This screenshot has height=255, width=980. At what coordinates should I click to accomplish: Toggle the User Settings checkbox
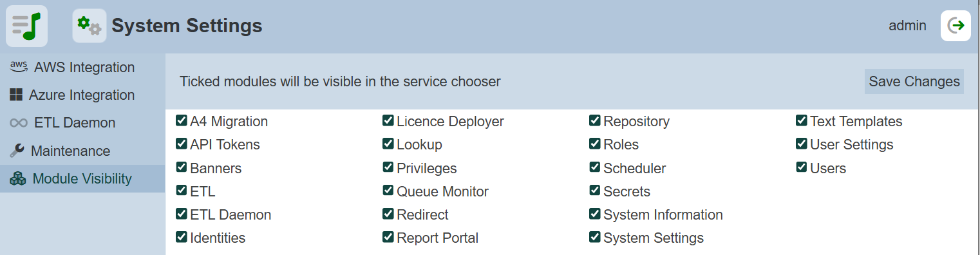point(802,144)
